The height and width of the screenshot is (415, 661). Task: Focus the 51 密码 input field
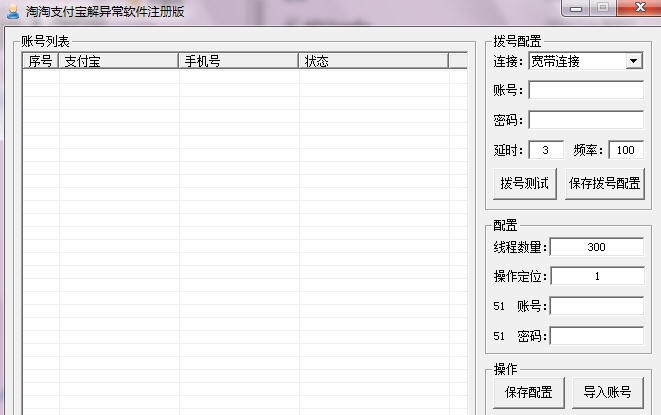(x=597, y=336)
